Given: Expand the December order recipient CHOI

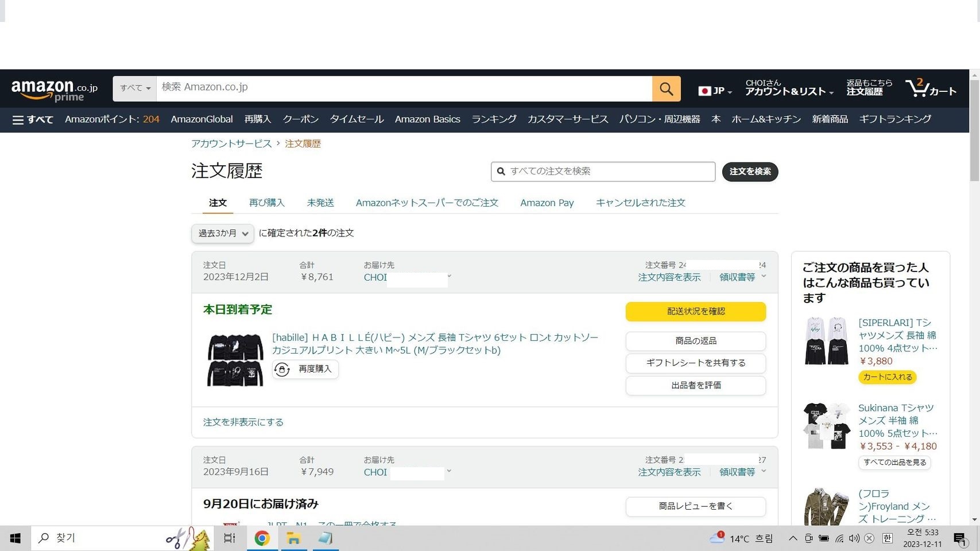Looking at the screenshot, I should [x=408, y=277].
